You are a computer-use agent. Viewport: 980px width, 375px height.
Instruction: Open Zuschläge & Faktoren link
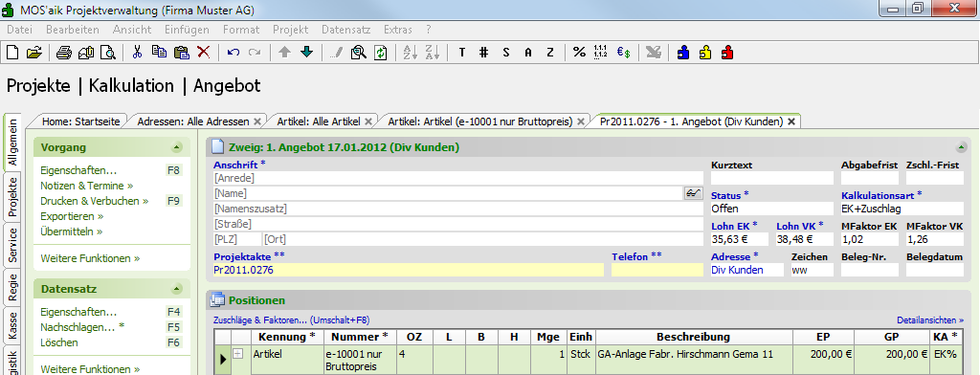pos(291,320)
